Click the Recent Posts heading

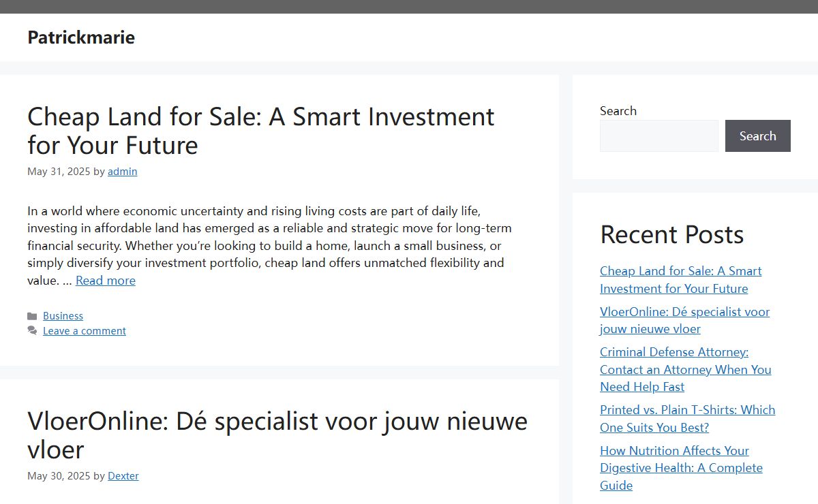(672, 234)
